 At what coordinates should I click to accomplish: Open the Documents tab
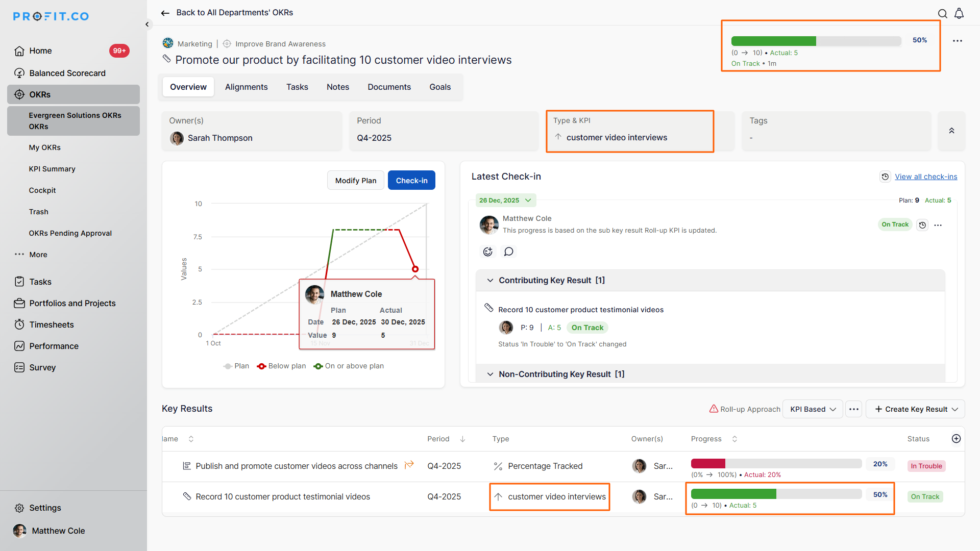pos(389,87)
